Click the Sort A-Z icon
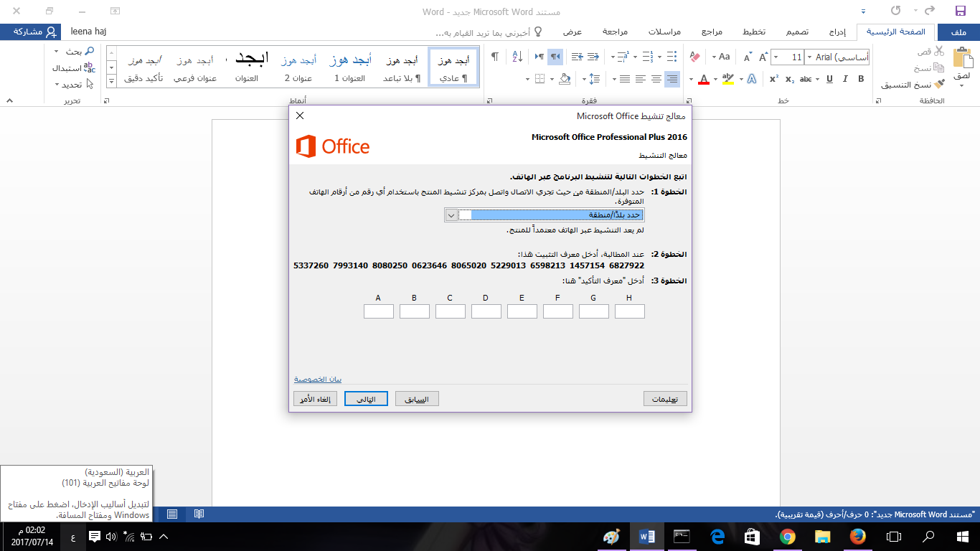This screenshot has height=551, width=980. [517, 57]
